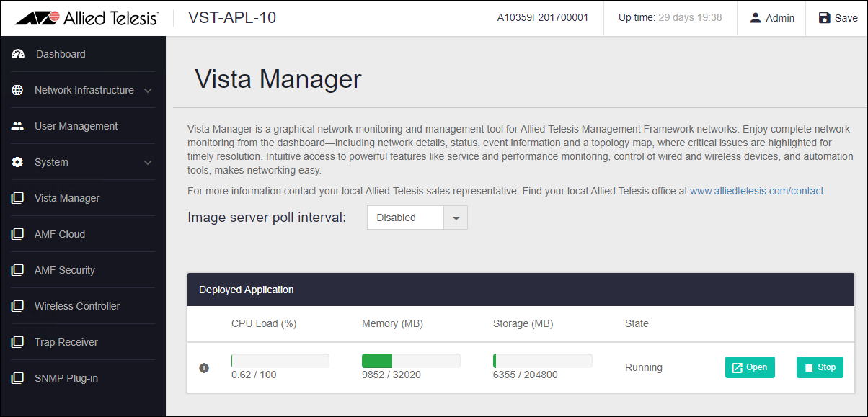Go to AMF Security in sidebar
Screen dimensions: 868x417
(65, 270)
